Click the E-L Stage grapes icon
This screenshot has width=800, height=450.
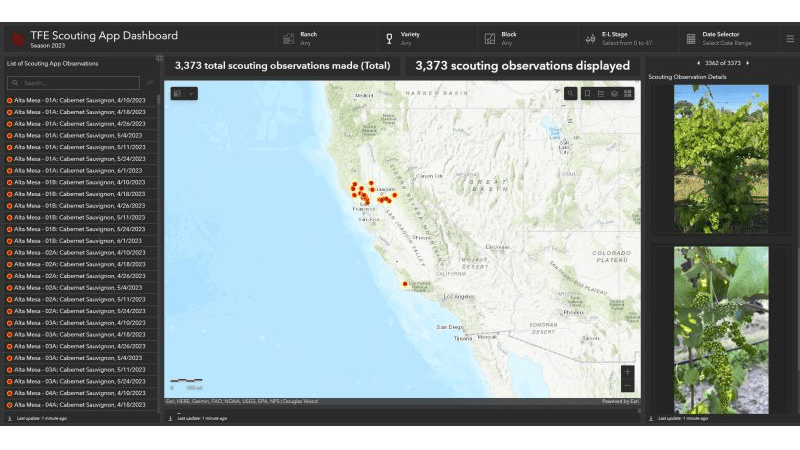click(x=590, y=39)
